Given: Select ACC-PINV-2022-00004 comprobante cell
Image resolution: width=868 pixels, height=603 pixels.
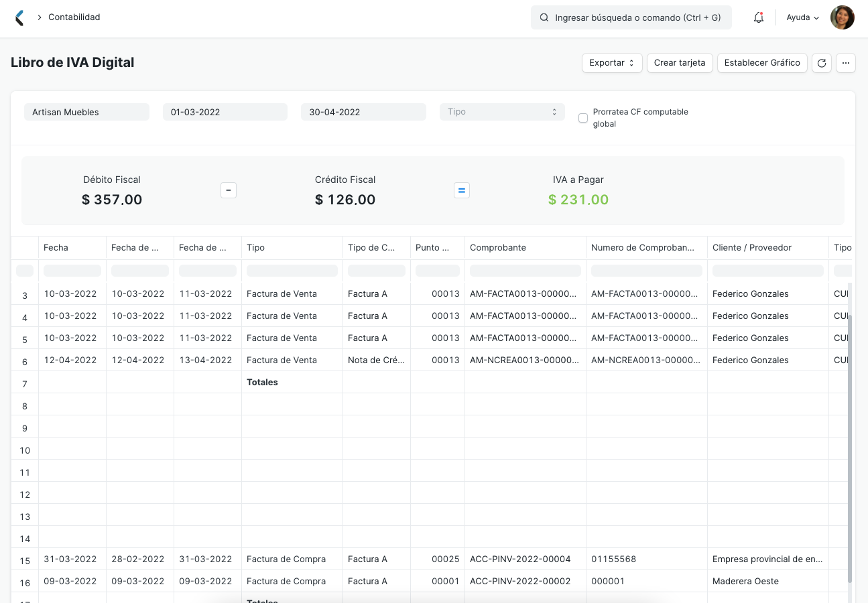Looking at the screenshot, I should [x=525, y=559].
